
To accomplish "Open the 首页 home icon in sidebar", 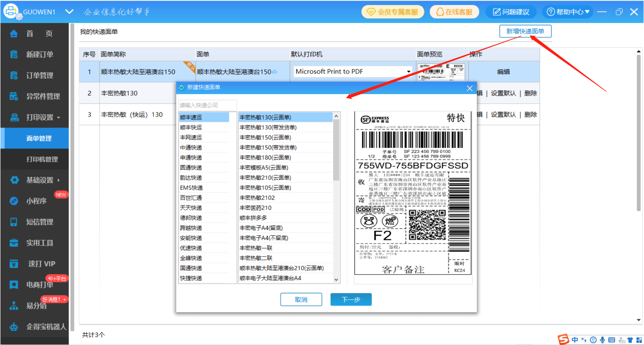I will 14,33.
